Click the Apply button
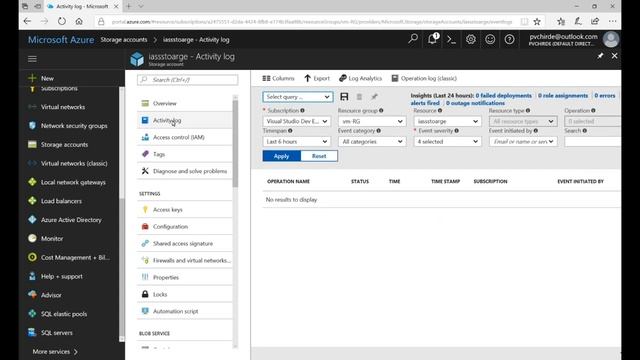The image size is (640, 360). [282, 156]
